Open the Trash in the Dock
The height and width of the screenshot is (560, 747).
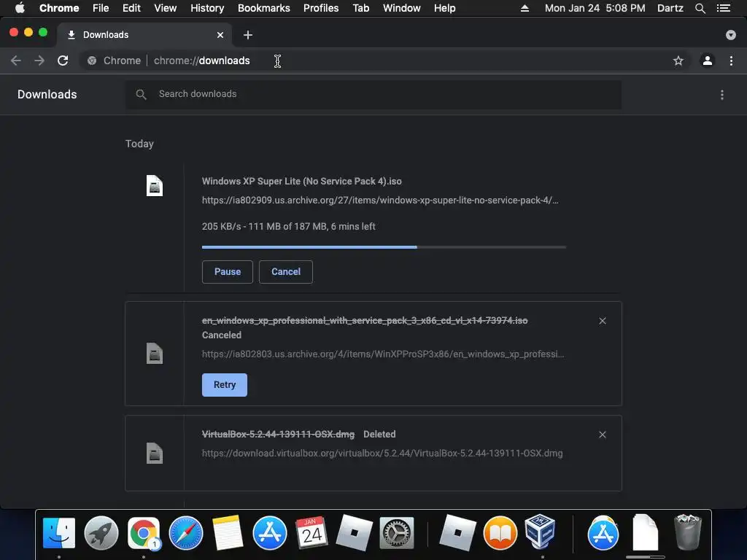(x=687, y=532)
